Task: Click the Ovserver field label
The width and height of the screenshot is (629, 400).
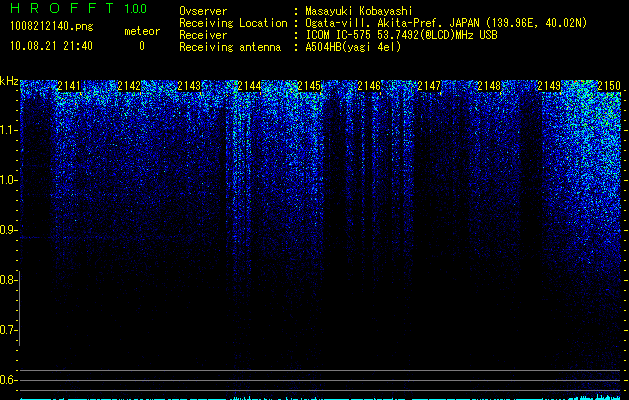Action: pos(203,11)
